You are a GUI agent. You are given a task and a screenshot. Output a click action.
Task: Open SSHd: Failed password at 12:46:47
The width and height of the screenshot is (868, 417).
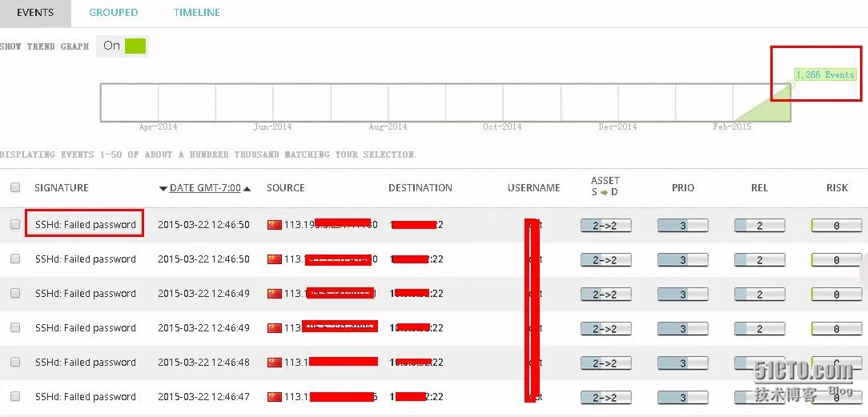tap(85, 396)
